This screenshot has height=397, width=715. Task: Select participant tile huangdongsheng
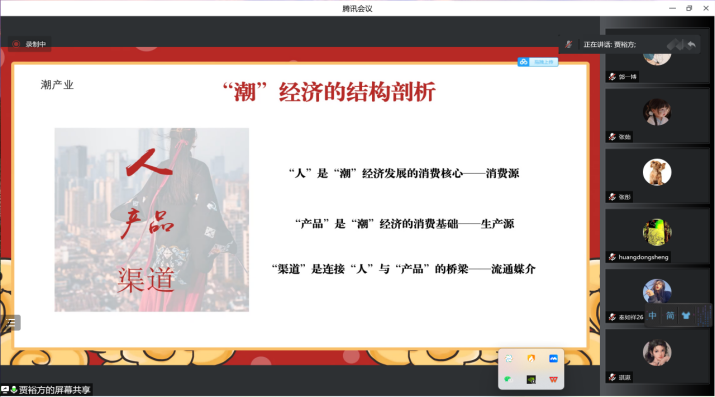(x=657, y=237)
